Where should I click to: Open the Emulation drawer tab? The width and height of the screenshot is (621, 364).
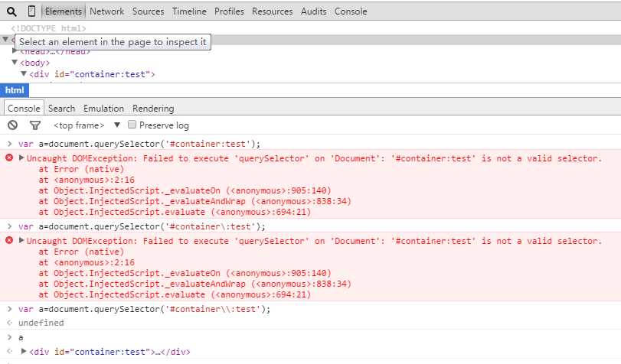[104, 109]
